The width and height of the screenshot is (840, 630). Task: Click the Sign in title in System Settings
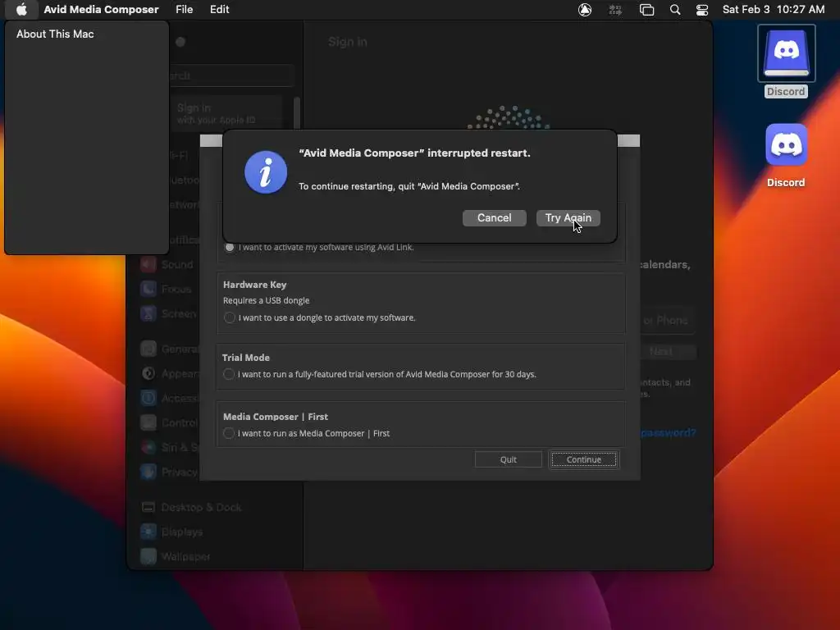pos(348,42)
